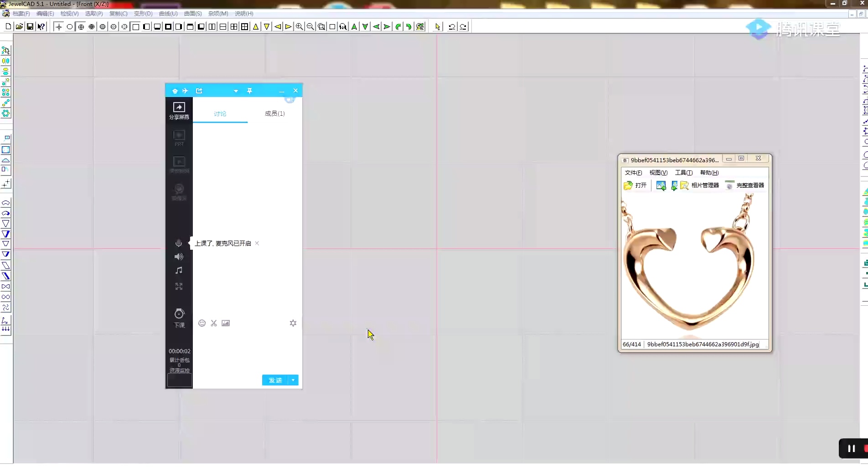
Task: Click the open folder icon in JewelCAD toolbar
Action: pyautogui.click(x=19, y=26)
